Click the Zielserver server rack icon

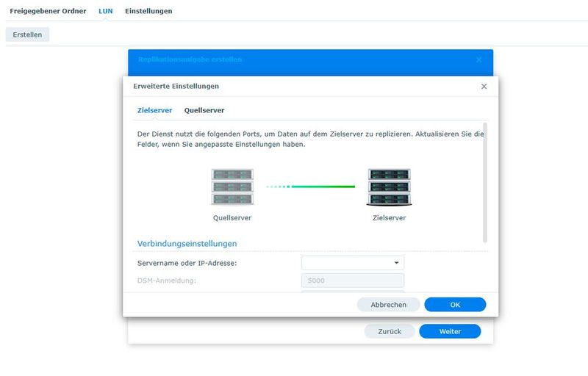coord(390,187)
